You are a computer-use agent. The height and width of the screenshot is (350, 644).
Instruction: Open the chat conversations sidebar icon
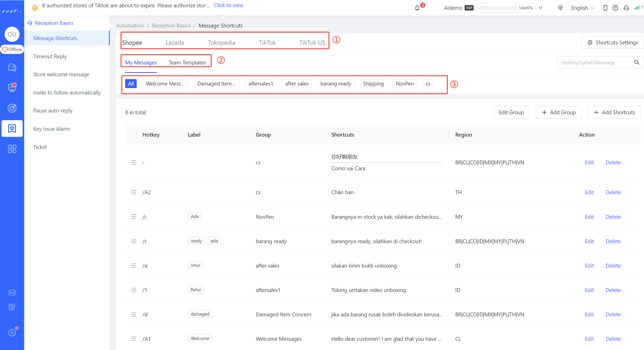(x=12, y=67)
